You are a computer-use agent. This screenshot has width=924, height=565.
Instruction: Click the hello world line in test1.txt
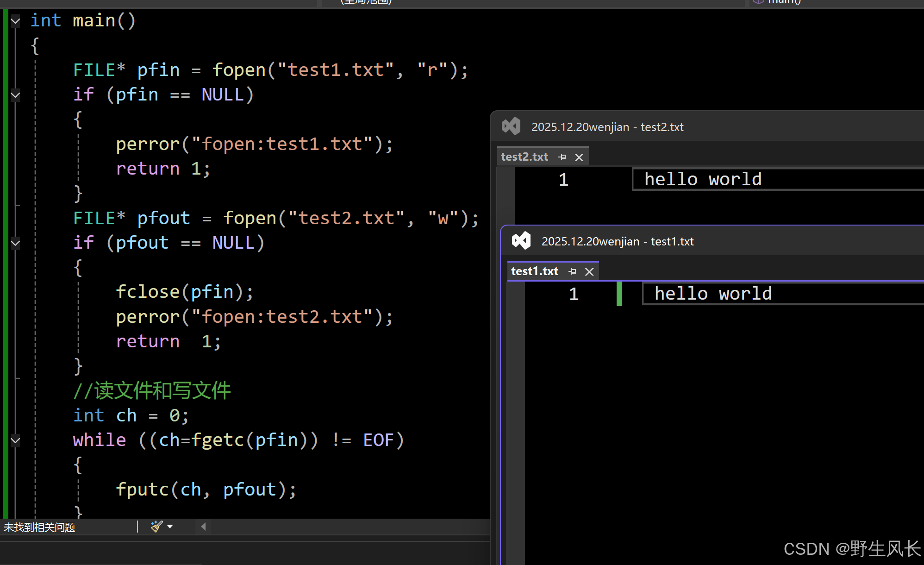[x=713, y=294]
